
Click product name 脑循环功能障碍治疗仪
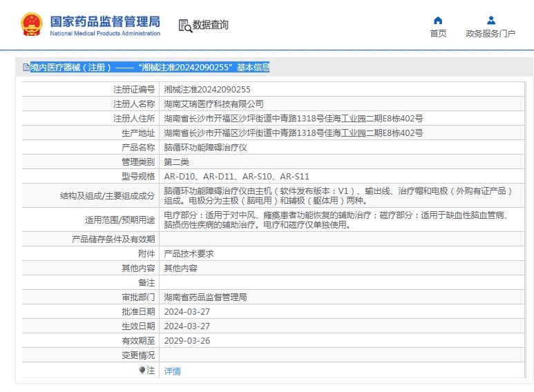(205, 147)
